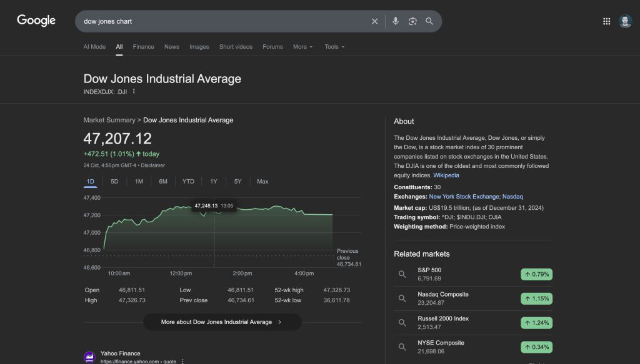Viewport: 640px width, 364px height.
Task: Open Google Lens image search
Action: tap(412, 21)
